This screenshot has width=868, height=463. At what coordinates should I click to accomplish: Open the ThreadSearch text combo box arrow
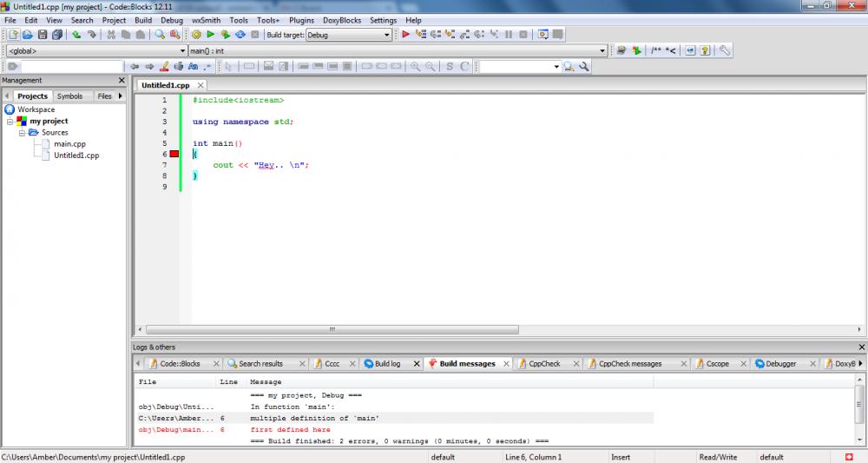tap(556, 67)
